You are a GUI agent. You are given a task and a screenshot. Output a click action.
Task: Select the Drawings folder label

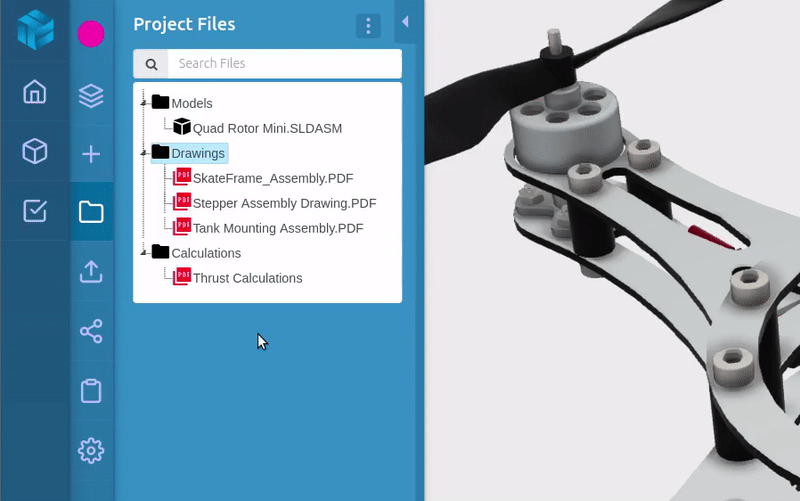point(198,154)
